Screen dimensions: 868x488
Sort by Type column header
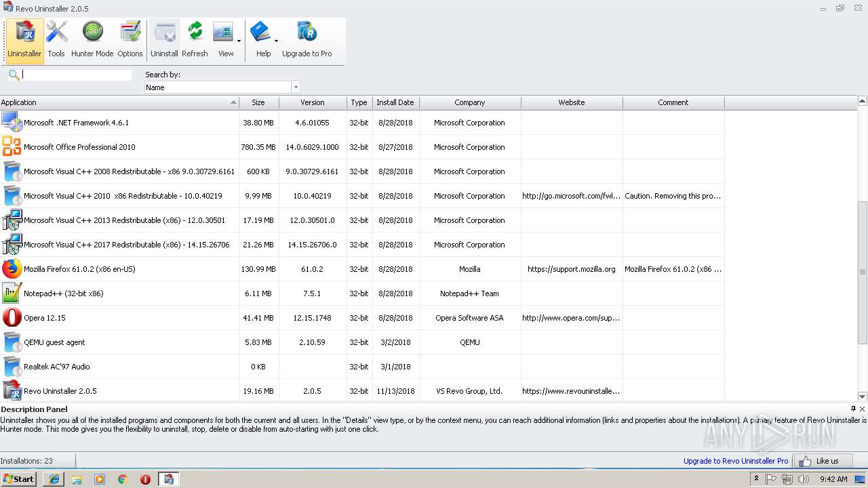click(x=359, y=102)
